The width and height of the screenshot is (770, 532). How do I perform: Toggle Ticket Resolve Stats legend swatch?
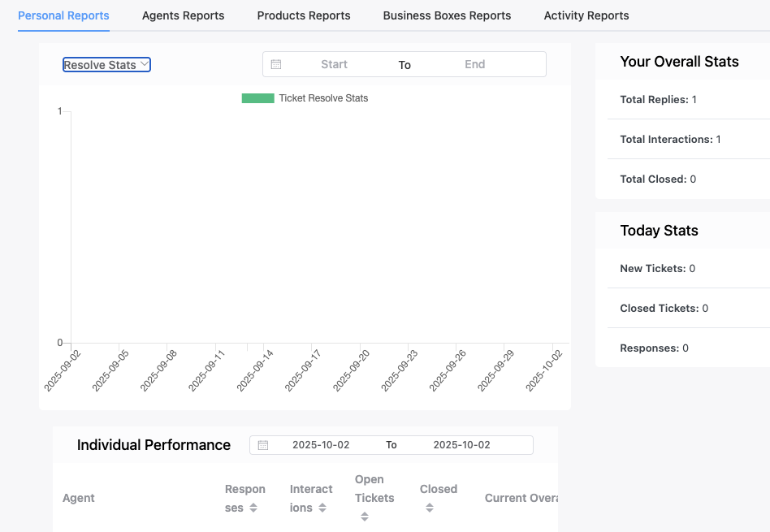(257, 98)
